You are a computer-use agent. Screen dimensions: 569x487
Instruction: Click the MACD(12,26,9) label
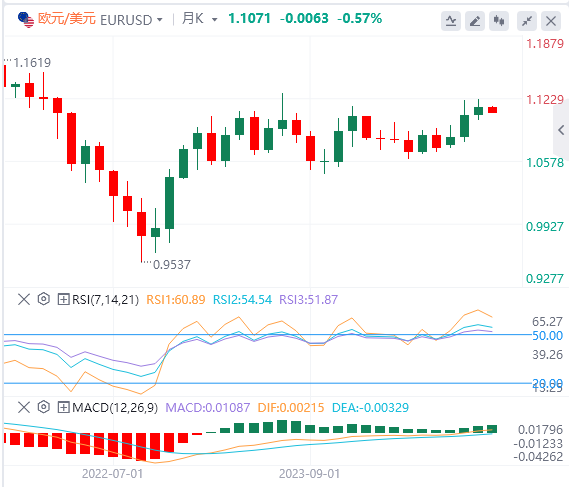click(x=115, y=408)
